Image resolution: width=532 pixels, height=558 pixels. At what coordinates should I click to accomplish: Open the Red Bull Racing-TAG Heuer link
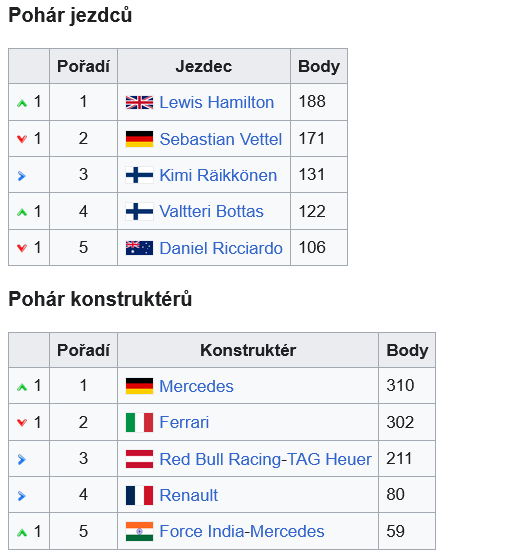coord(265,459)
